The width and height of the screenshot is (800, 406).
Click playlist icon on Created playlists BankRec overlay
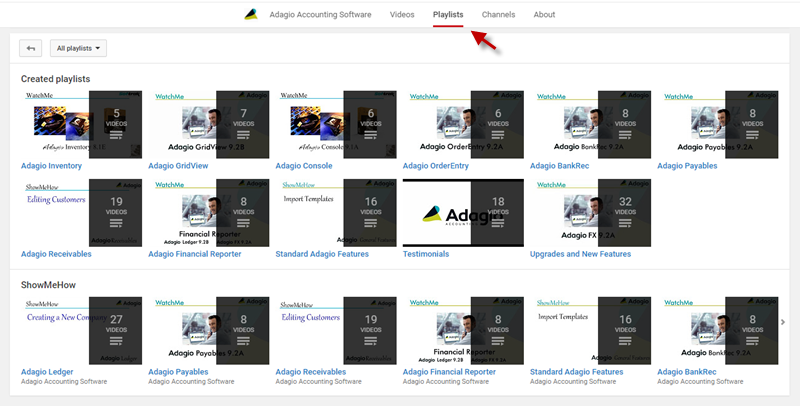(x=625, y=136)
